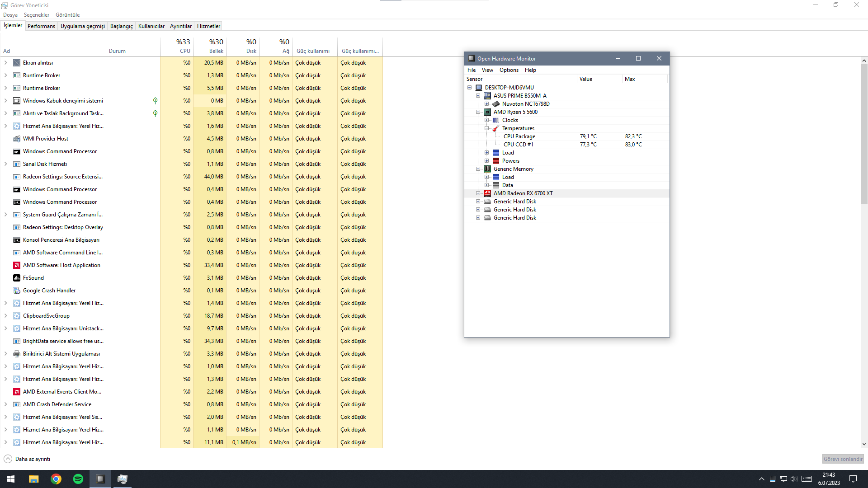
Task: Open Google Chrome from the taskbar
Action: point(56,479)
